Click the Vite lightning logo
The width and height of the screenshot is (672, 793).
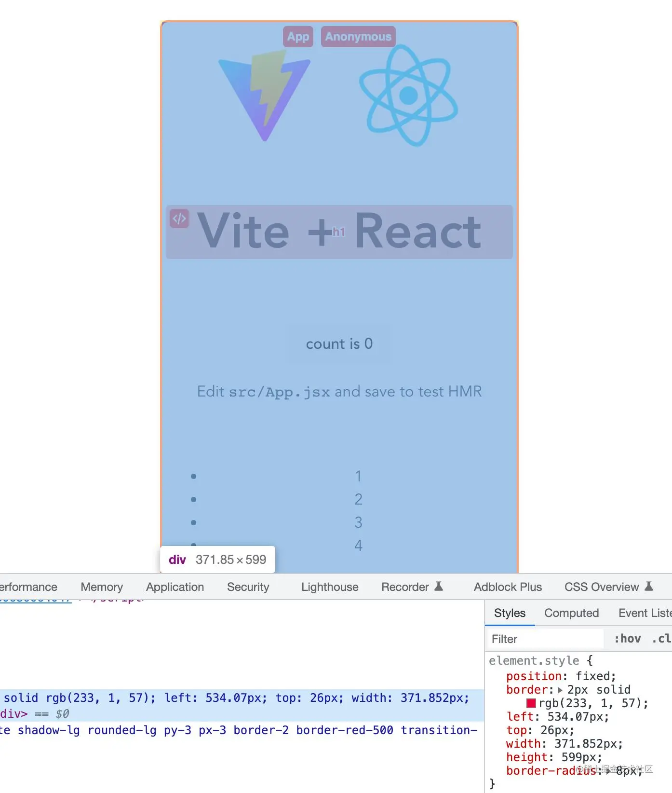pos(264,96)
